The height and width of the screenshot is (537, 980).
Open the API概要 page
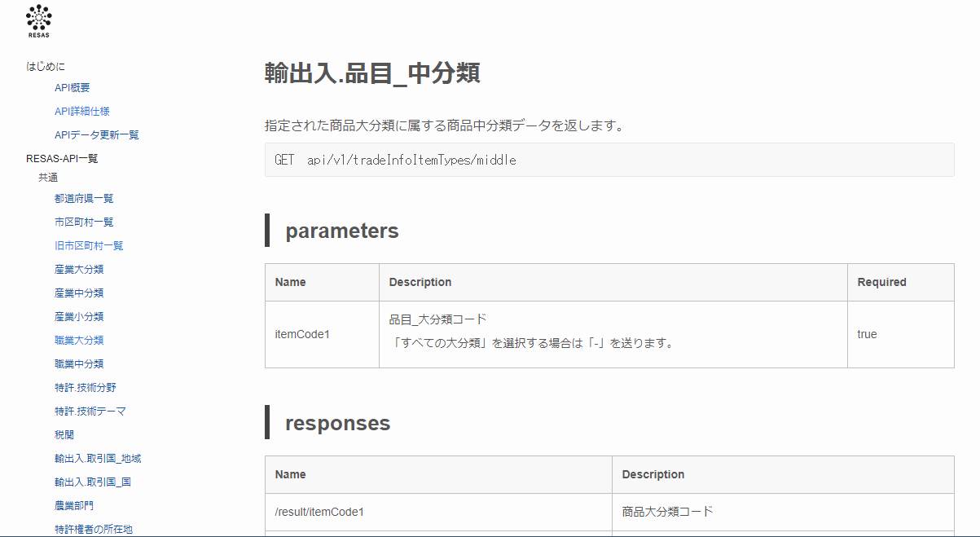pyautogui.click(x=72, y=87)
